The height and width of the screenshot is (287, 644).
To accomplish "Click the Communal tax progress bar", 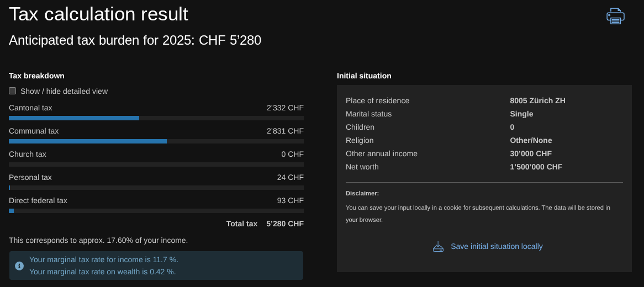I will click(x=156, y=141).
